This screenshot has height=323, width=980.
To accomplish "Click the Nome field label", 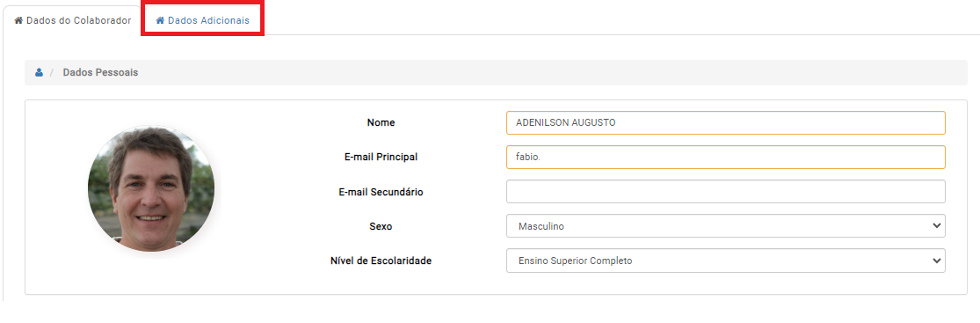I will (381, 122).
